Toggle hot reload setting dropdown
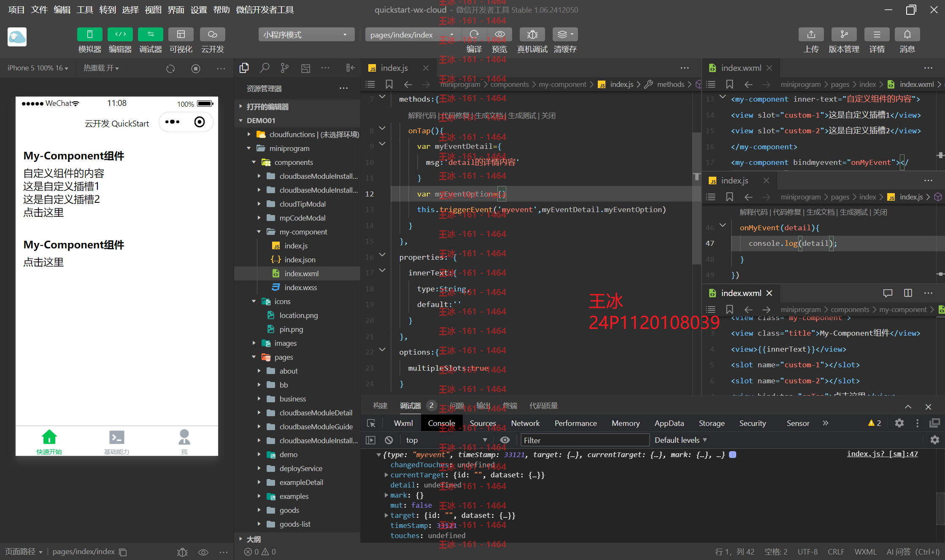Screen dimensions: 945x560 [x=101, y=68]
